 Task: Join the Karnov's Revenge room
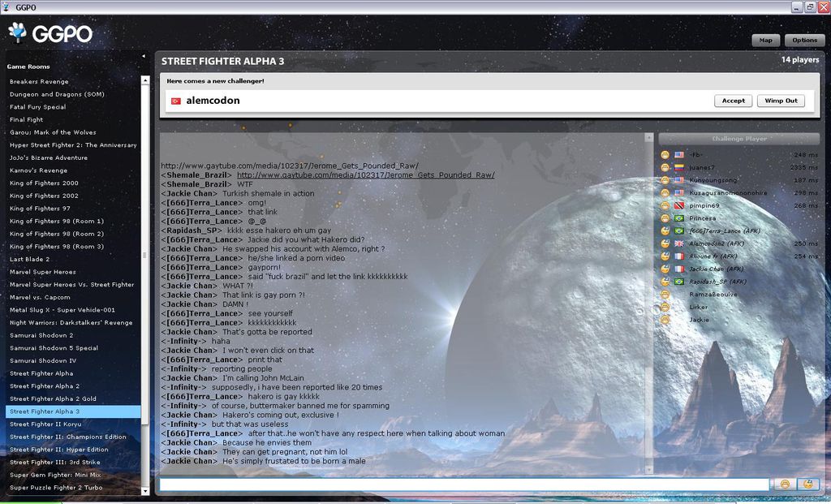point(73,170)
